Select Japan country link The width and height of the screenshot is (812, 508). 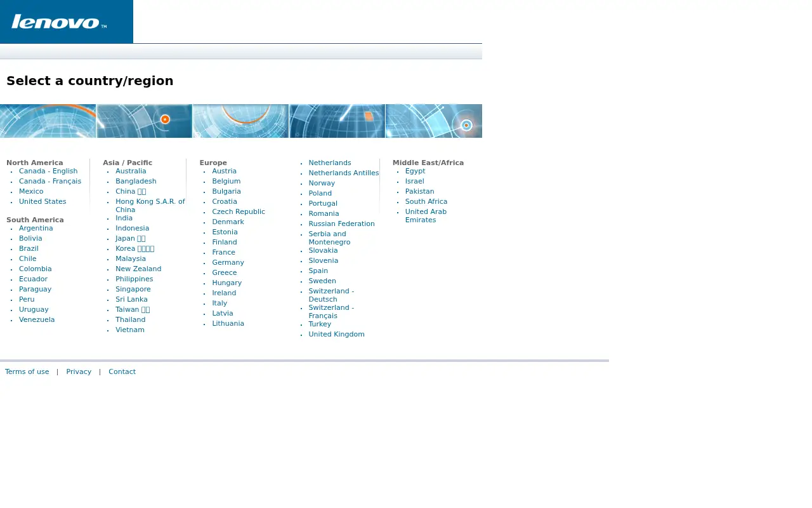tap(130, 238)
